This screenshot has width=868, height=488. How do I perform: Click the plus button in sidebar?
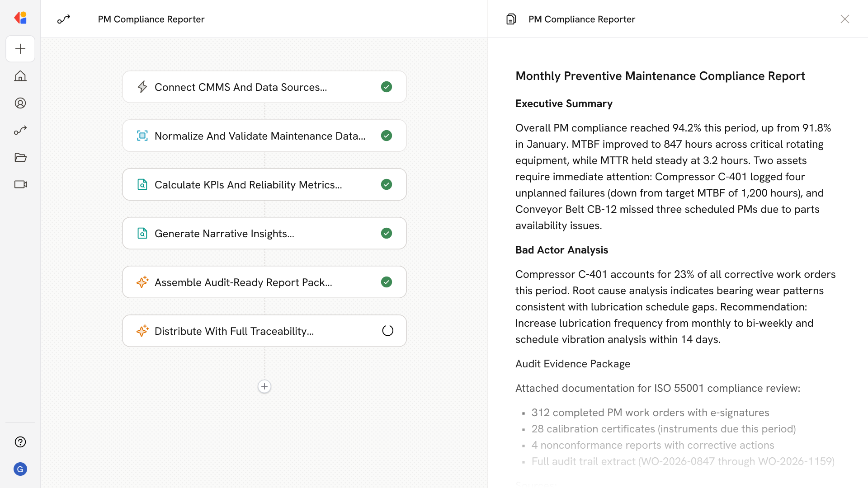(20, 49)
